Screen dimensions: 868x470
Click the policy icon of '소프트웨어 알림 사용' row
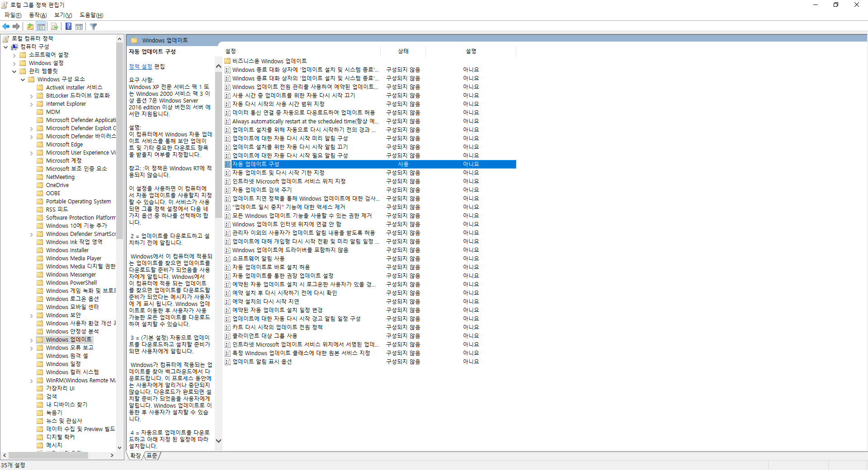[x=228, y=259]
